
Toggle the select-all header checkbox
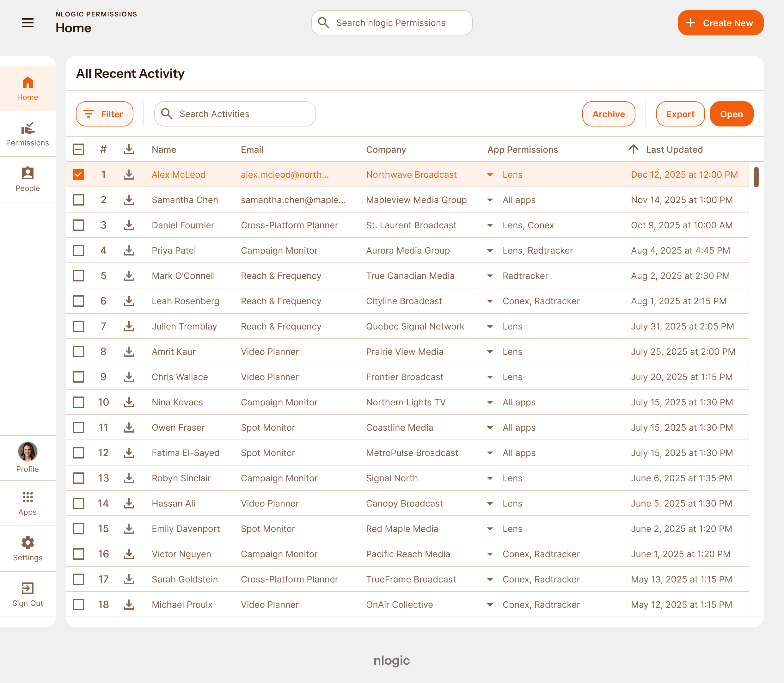(78, 149)
